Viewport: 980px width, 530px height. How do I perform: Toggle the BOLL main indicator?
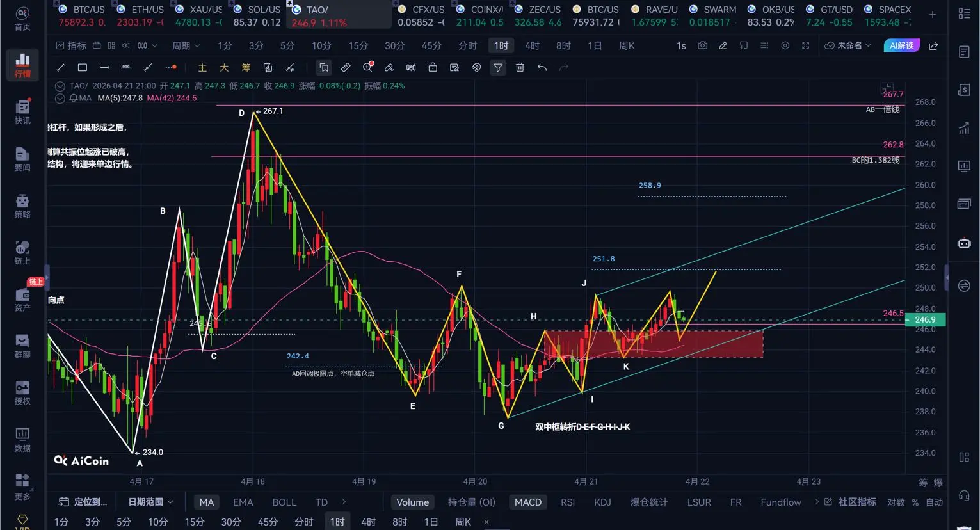point(284,502)
